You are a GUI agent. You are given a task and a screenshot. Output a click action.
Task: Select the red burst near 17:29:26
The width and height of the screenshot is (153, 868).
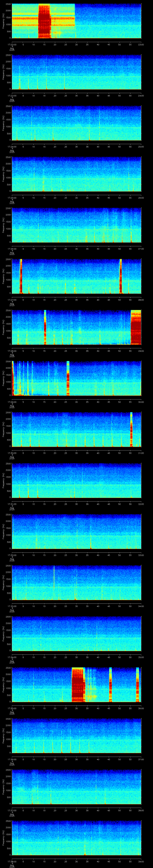point(68,378)
